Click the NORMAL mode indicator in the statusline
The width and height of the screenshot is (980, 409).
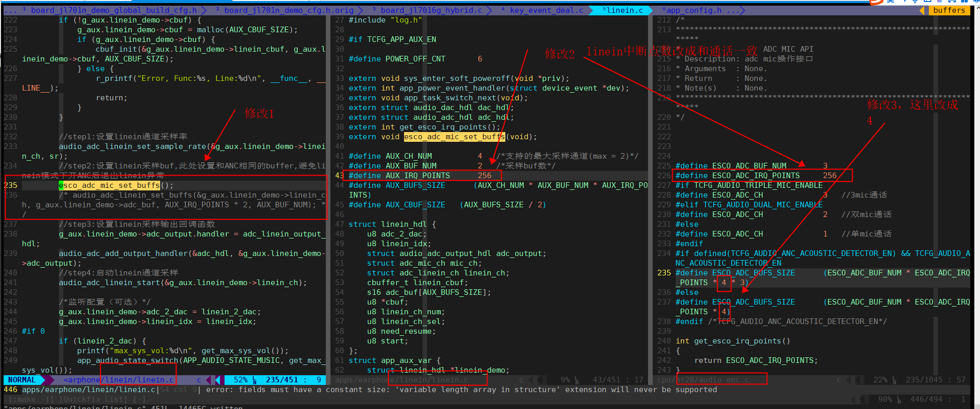coord(22,380)
